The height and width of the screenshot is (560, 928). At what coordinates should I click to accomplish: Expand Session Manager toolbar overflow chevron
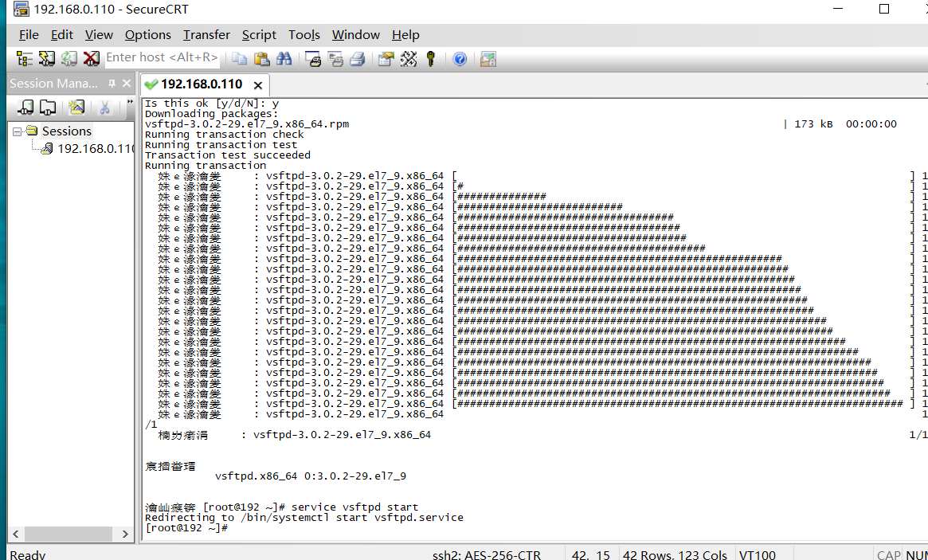pos(130,104)
